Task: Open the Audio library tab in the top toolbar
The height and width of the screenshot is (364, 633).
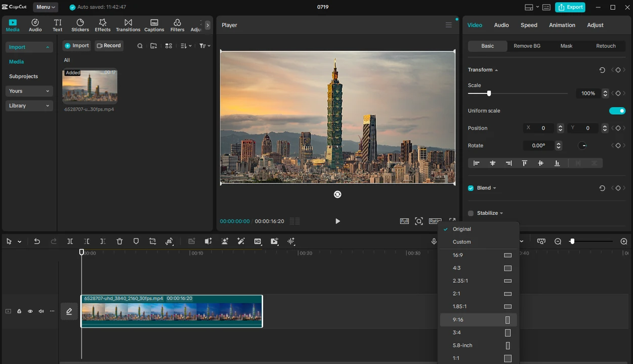Action: click(35, 25)
